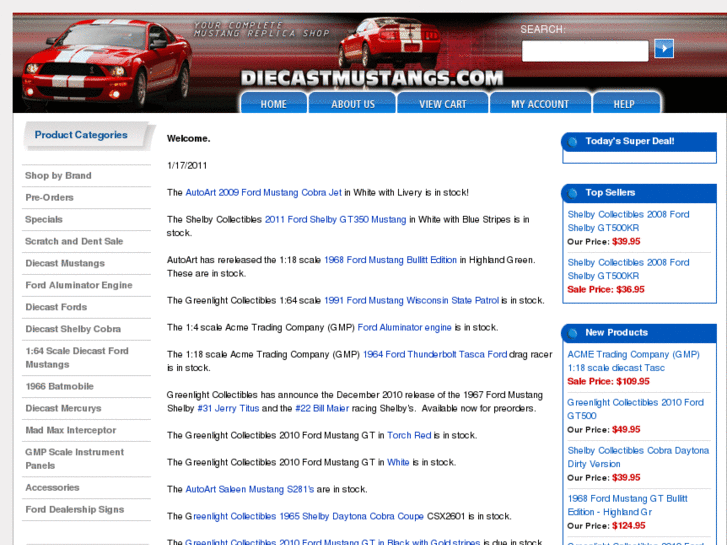Open Ford Aluminator Engine category
Viewport: 727px width, 545px height.
click(x=79, y=285)
